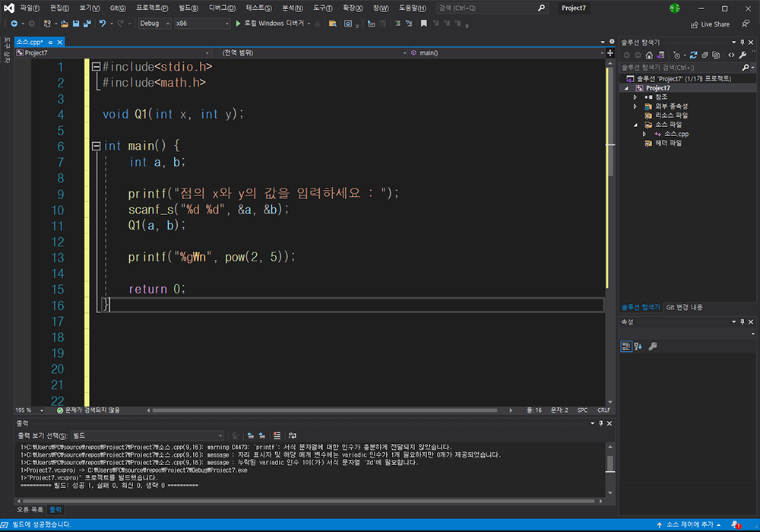760x532 pixels.
Task: Switch to the 오류 목록 tab
Action: (x=30, y=510)
